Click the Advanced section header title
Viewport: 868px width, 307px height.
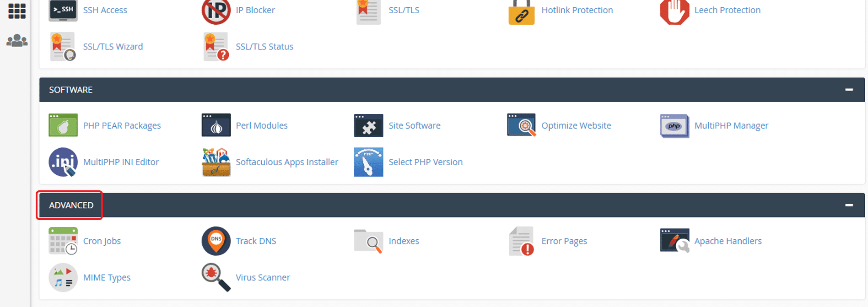pyautogui.click(x=71, y=205)
